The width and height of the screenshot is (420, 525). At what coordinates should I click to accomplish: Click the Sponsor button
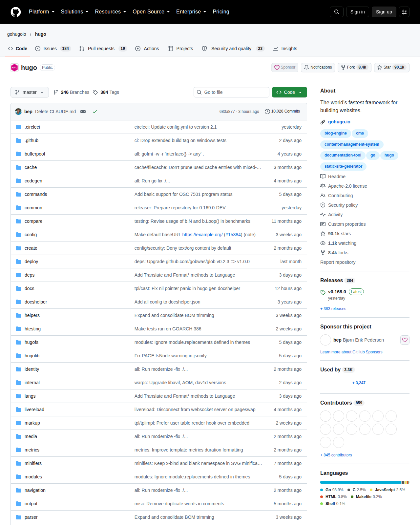tap(285, 67)
